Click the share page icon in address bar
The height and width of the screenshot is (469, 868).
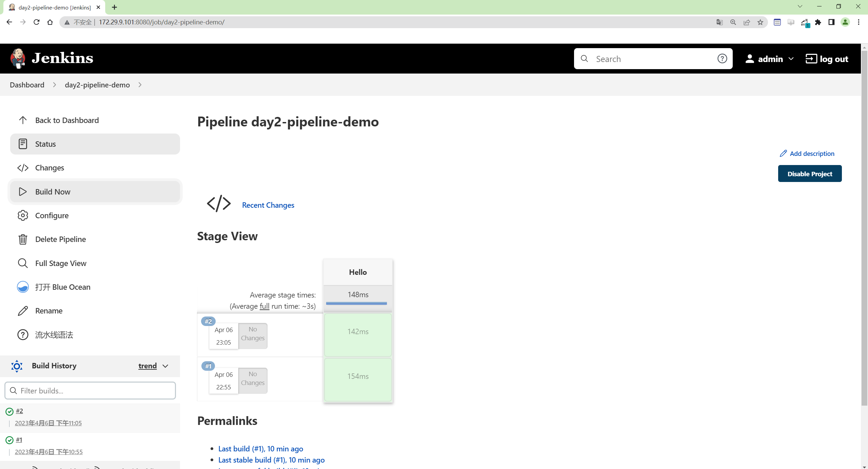747,22
